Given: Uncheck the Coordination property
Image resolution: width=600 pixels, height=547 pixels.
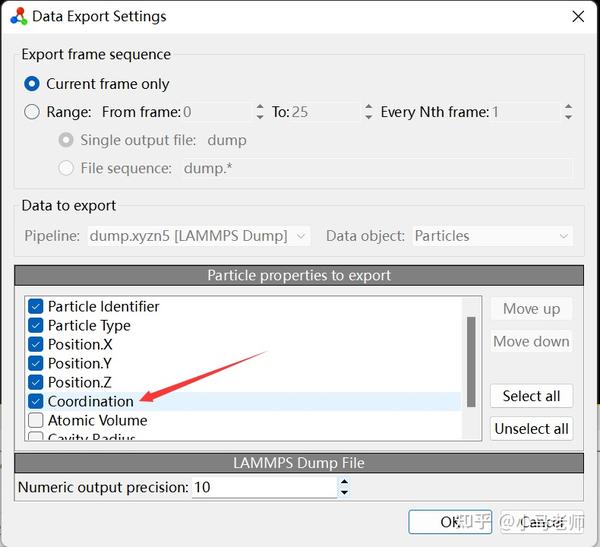Looking at the screenshot, I should coord(36,401).
